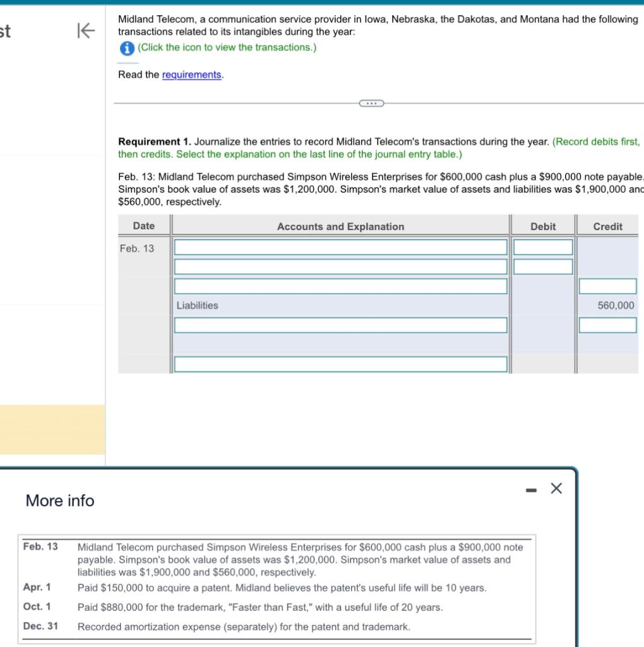The height and width of the screenshot is (647, 644).
Task: Click the Date column header
Action: coord(144,226)
